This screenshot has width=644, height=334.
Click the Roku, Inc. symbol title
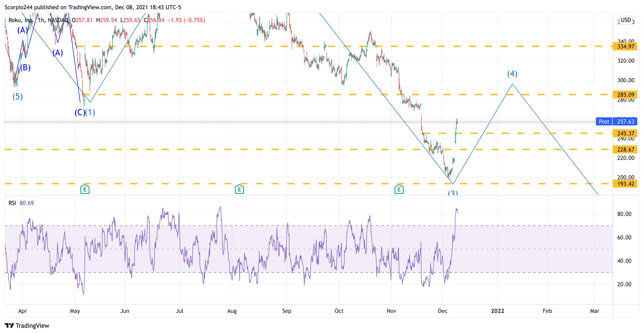click(21, 20)
